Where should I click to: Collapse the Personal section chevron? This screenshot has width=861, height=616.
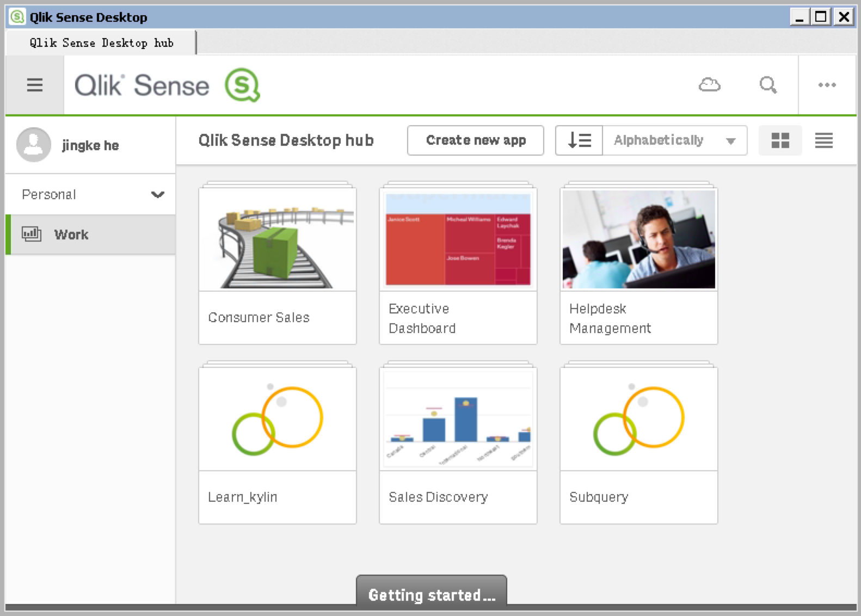(x=158, y=194)
